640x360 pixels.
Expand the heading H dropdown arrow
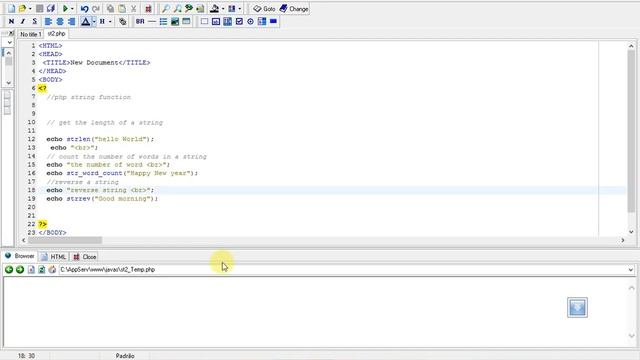click(x=110, y=21)
